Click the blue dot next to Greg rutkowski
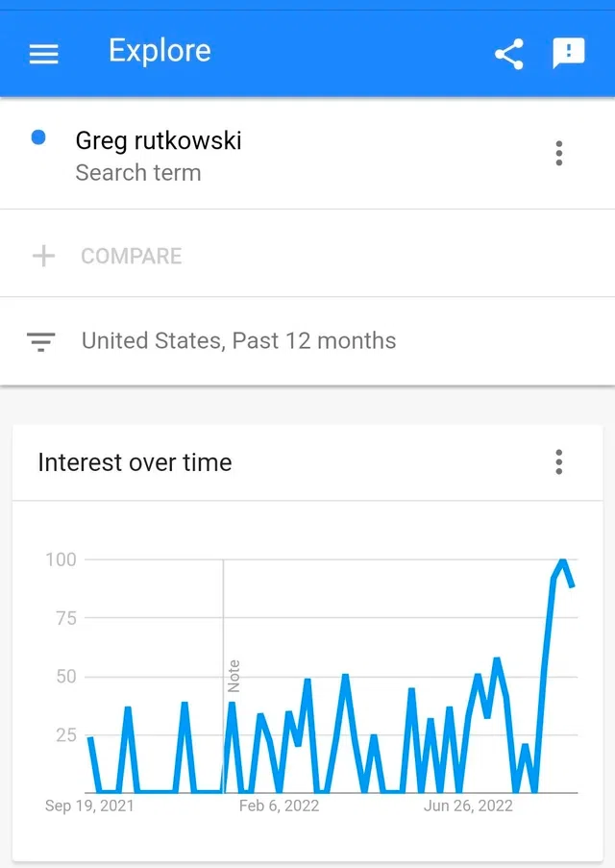Viewport: 615px width, 868px height. pos(38,137)
